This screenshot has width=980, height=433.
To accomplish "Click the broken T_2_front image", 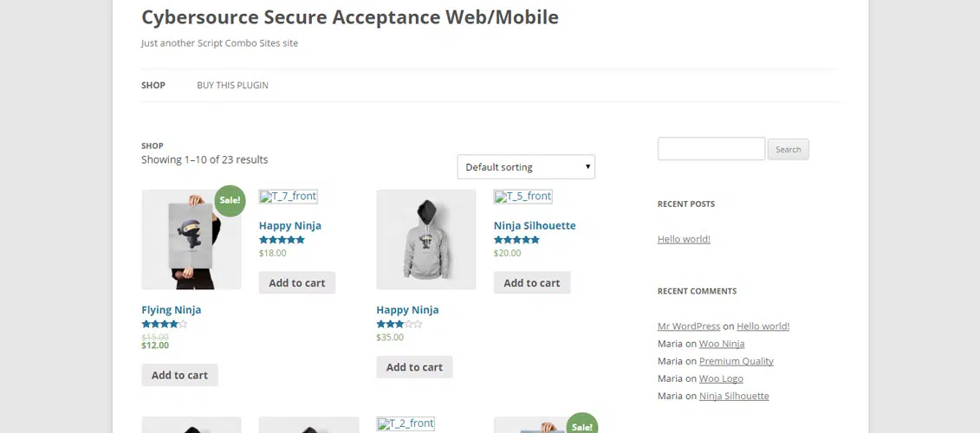I will [406, 423].
